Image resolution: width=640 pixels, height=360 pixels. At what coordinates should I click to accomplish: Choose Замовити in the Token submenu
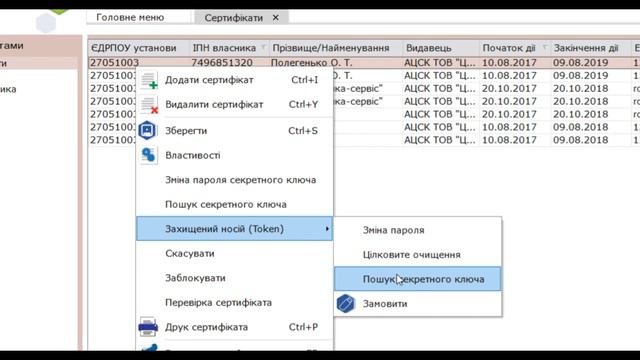(418, 304)
